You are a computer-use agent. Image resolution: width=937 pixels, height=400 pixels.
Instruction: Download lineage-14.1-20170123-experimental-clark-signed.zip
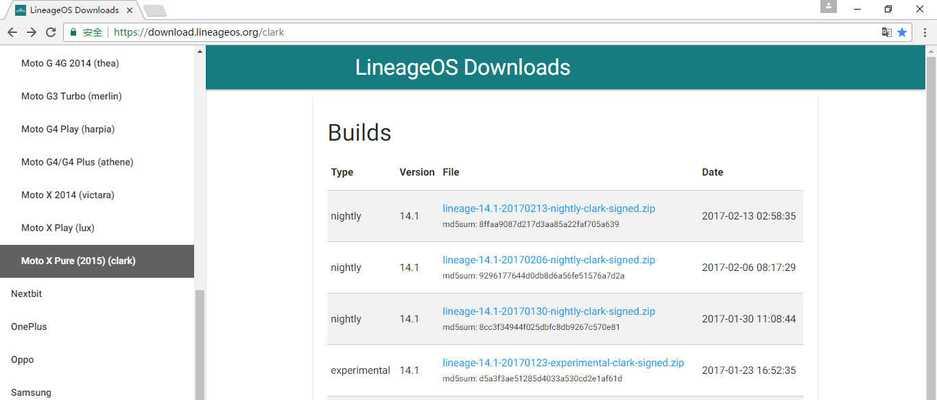(x=563, y=362)
